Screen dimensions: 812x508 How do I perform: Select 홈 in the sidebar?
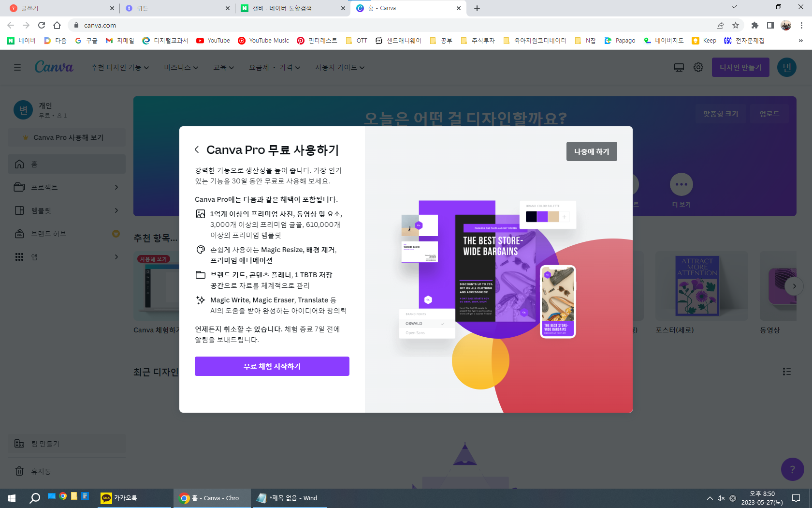point(67,164)
